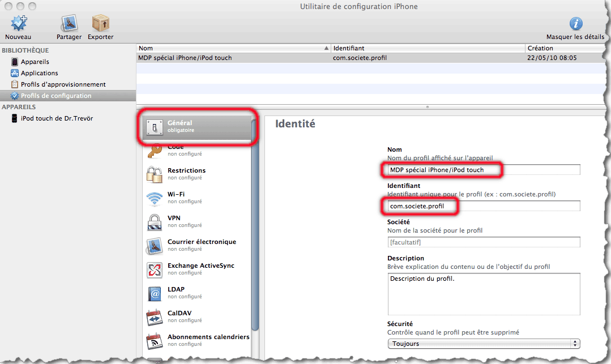Click the Profils de configuration badge icon
Screen dimensions: 611x364
(14, 96)
